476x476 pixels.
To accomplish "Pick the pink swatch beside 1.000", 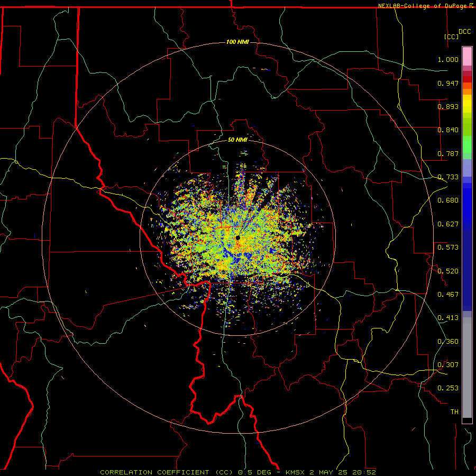I will (x=467, y=57).
